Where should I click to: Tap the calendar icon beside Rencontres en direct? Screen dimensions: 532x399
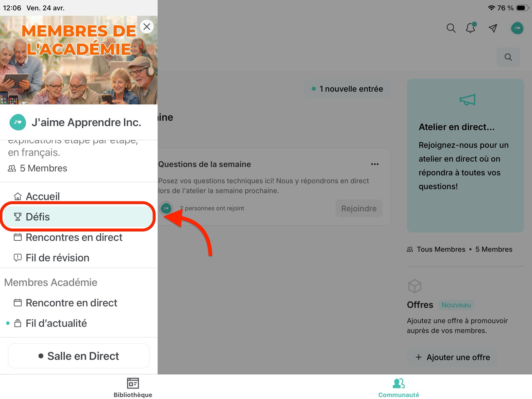17,237
